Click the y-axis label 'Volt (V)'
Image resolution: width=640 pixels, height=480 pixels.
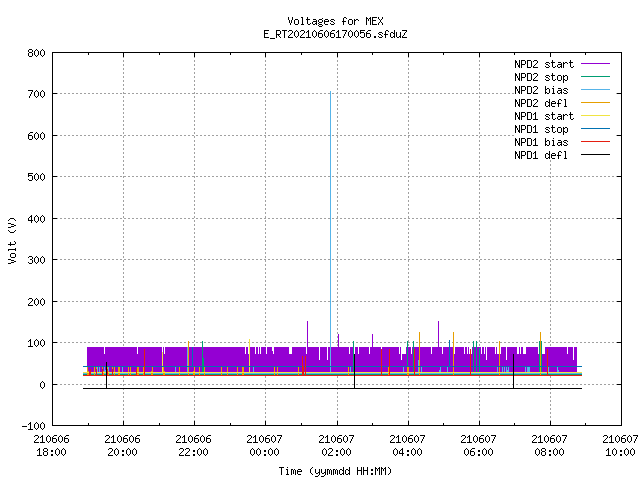pyautogui.click(x=12, y=240)
